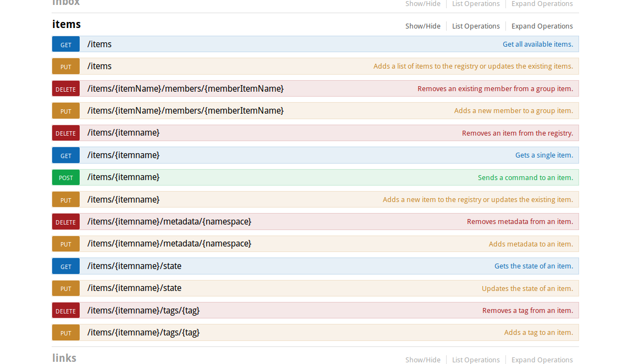Click the GET badge for /items/{itemname}/state

pyautogui.click(x=66, y=266)
